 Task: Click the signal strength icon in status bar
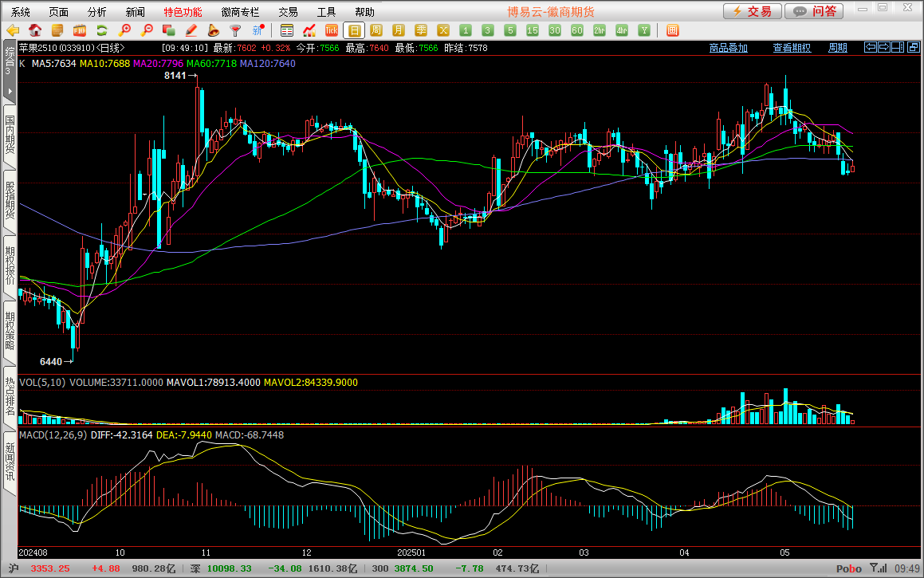(x=879, y=568)
